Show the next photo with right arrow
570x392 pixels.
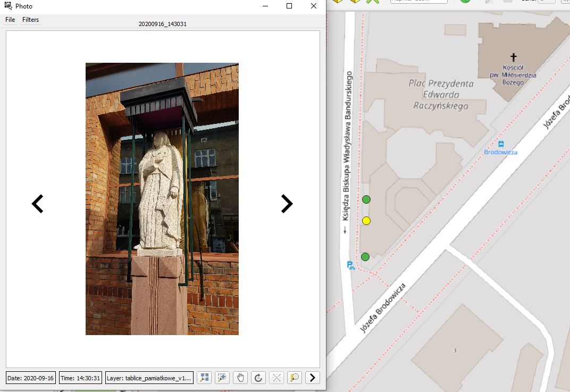287,204
